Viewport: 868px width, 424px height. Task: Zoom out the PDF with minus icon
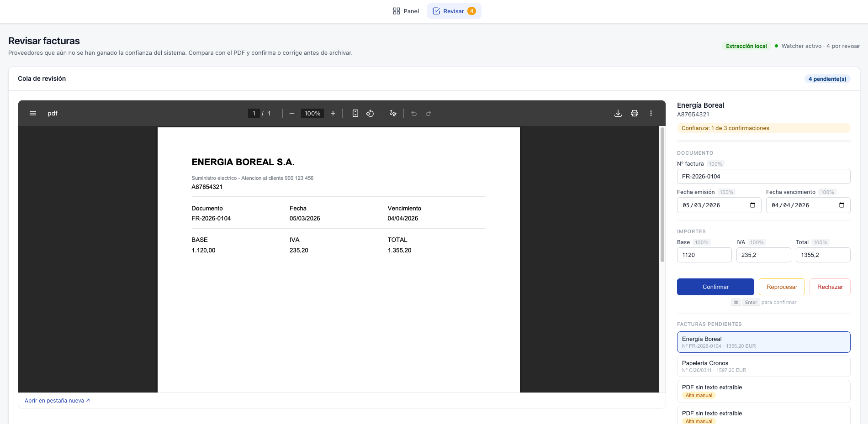(x=292, y=113)
